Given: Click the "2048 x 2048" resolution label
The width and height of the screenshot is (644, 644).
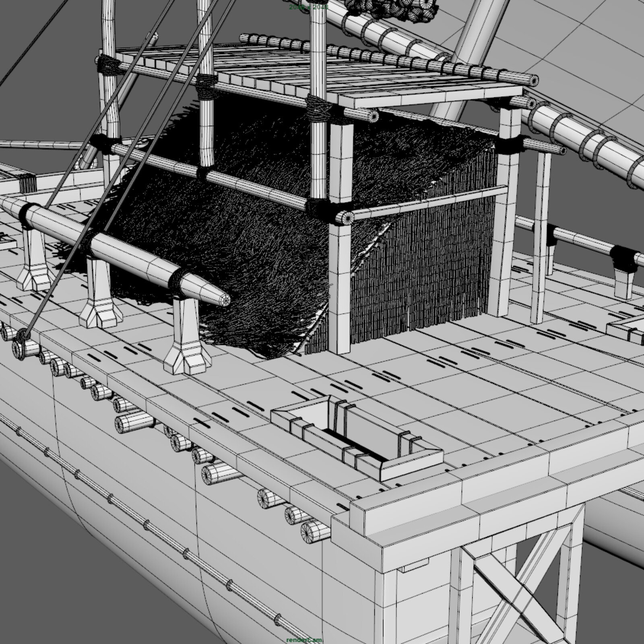Looking at the screenshot, I should coord(308,7).
